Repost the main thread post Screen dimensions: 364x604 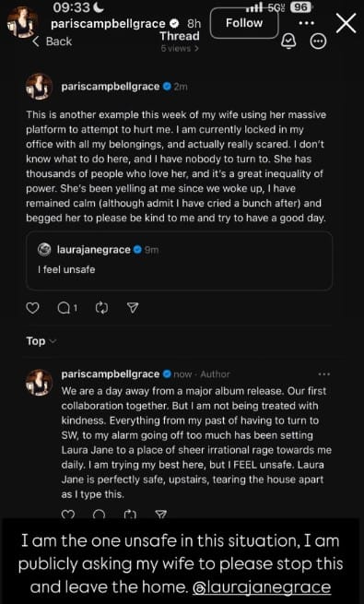coord(101,308)
